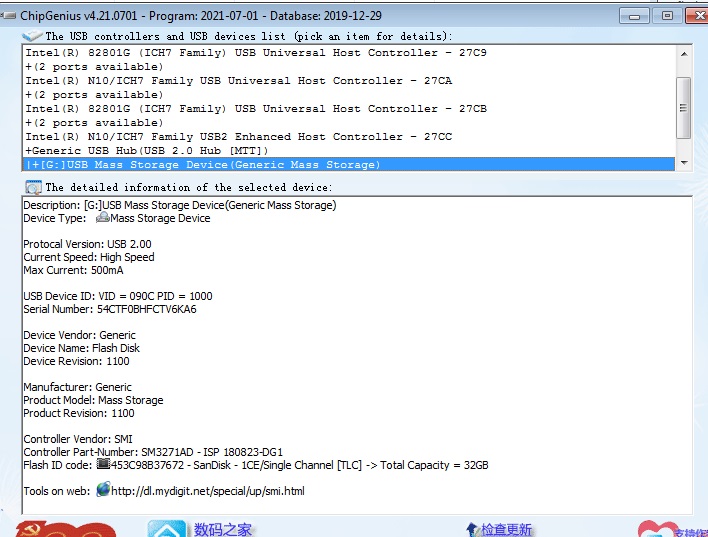Click the Current Speed: High Speed line
Viewport: 708px width, 537px height.
tap(89, 257)
